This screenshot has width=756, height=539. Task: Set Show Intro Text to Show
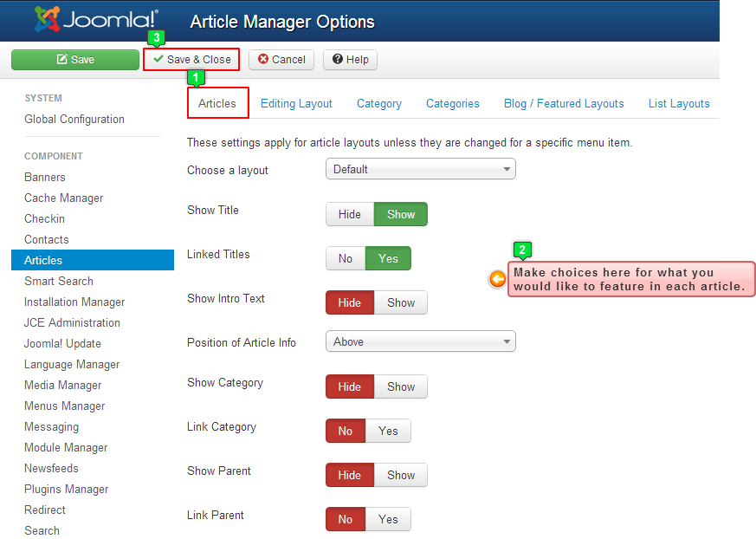pyautogui.click(x=401, y=302)
